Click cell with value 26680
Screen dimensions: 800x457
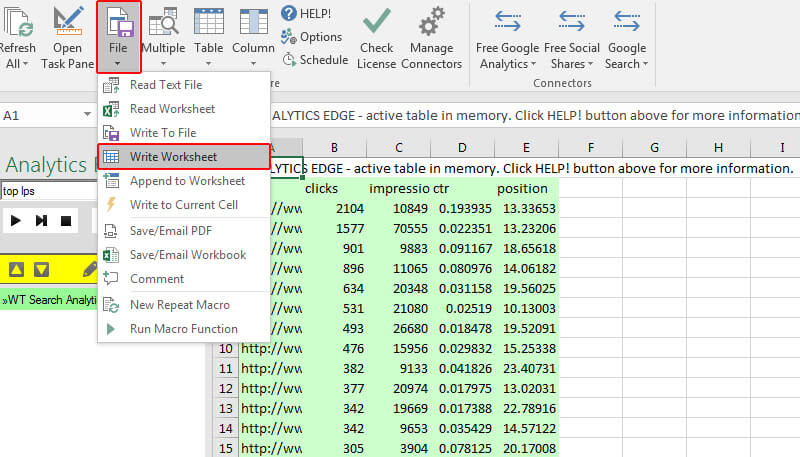[x=398, y=328]
